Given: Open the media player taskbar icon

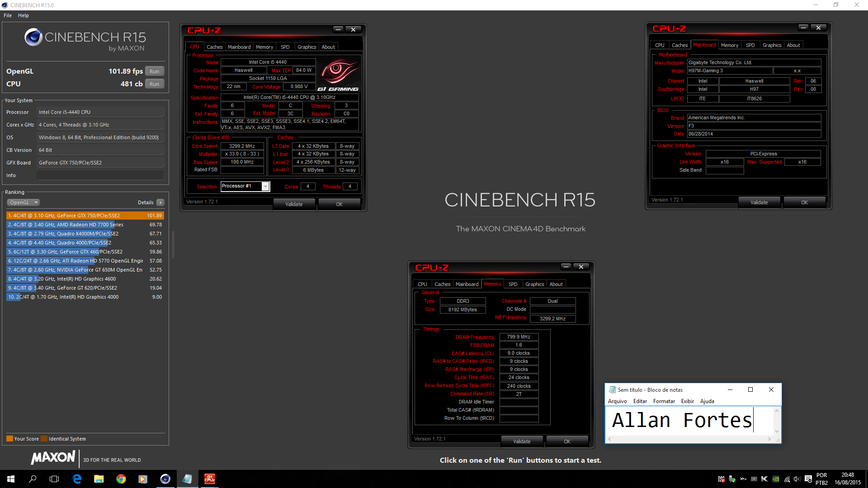Looking at the screenshot, I should click(143, 479).
